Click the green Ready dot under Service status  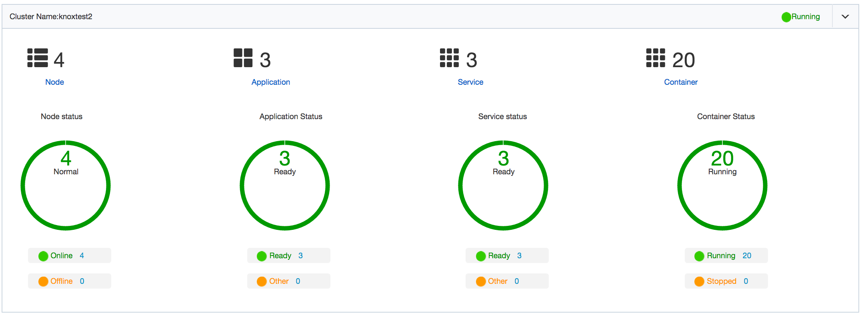(481, 256)
